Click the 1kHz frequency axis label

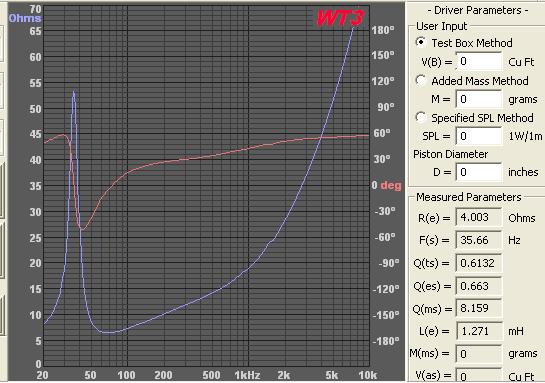pyautogui.click(x=247, y=375)
